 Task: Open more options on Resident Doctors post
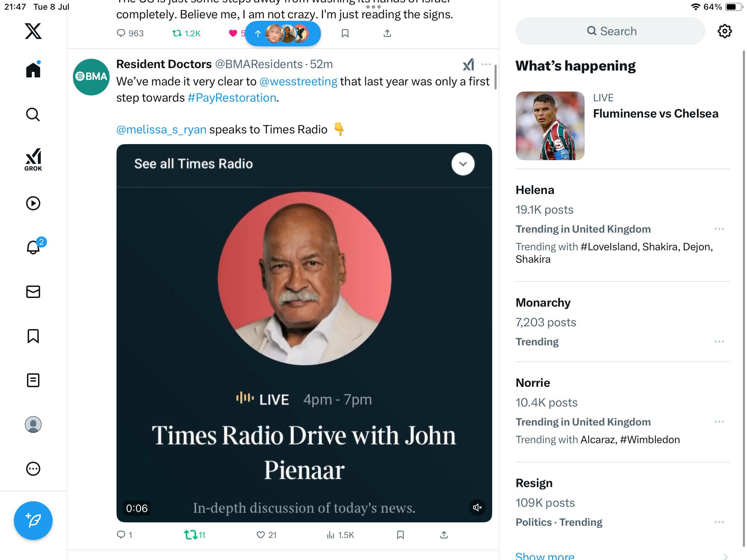click(x=486, y=64)
